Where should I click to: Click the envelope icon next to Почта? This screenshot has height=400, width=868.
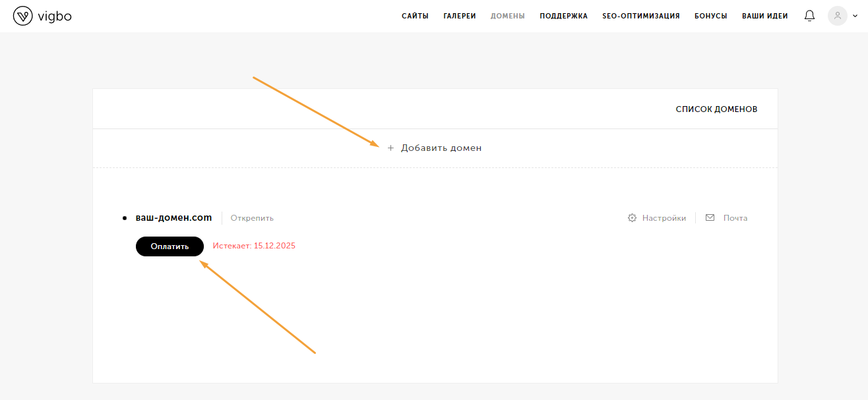[710, 218]
